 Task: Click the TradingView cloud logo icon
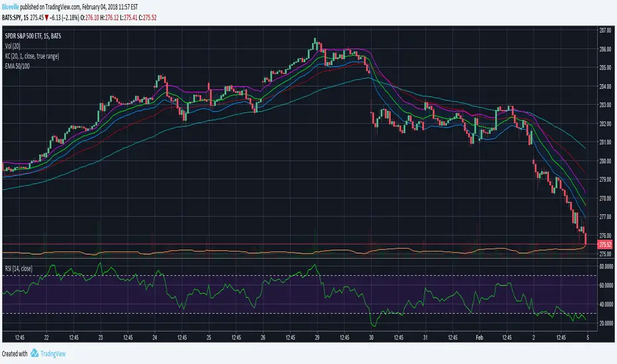pos(34,353)
